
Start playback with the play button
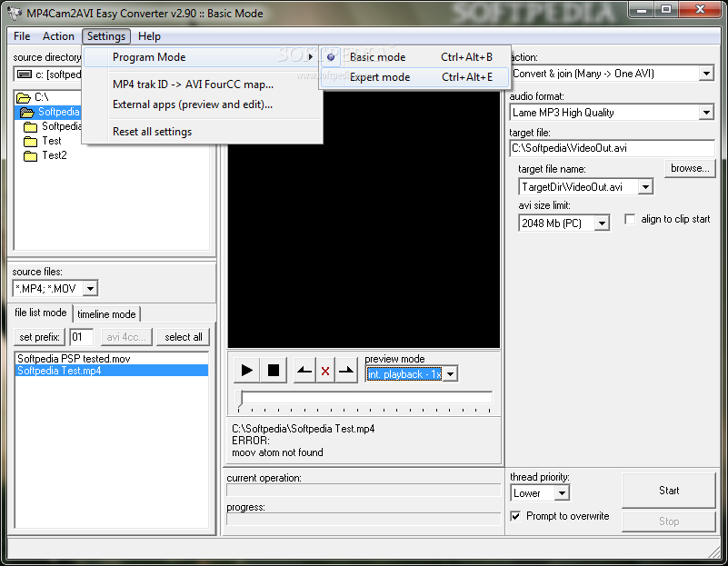pyautogui.click(x=247, y=371)
